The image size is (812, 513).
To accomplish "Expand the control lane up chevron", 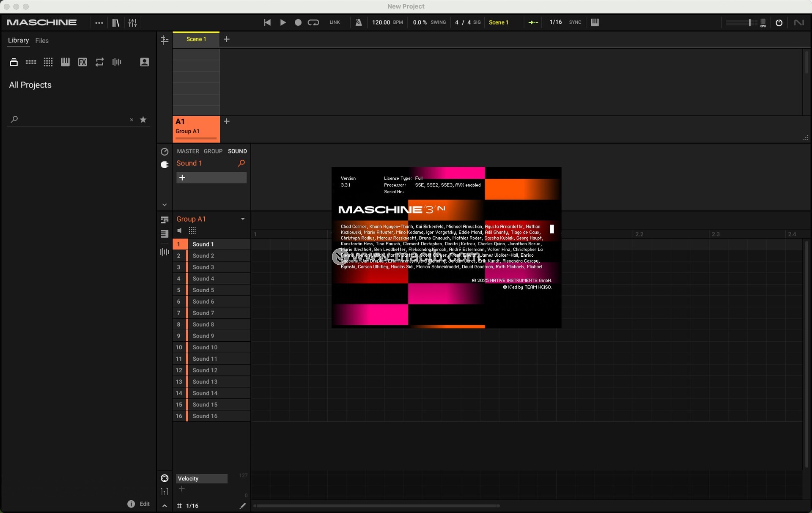I will [165, 506].
